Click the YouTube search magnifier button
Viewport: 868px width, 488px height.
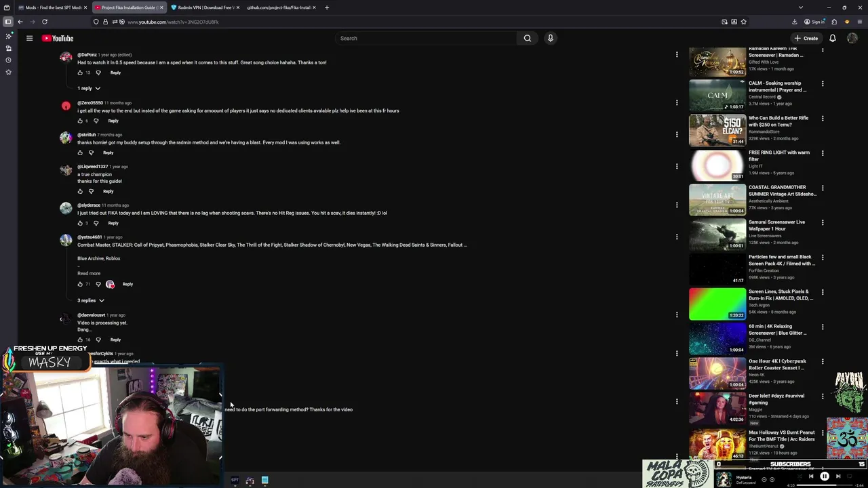(x=528, y=39)
